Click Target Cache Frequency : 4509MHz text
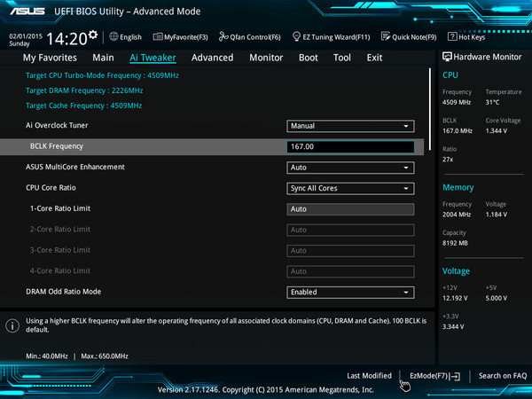The height and width of the screenshot is (399, 532). point(84,106)
